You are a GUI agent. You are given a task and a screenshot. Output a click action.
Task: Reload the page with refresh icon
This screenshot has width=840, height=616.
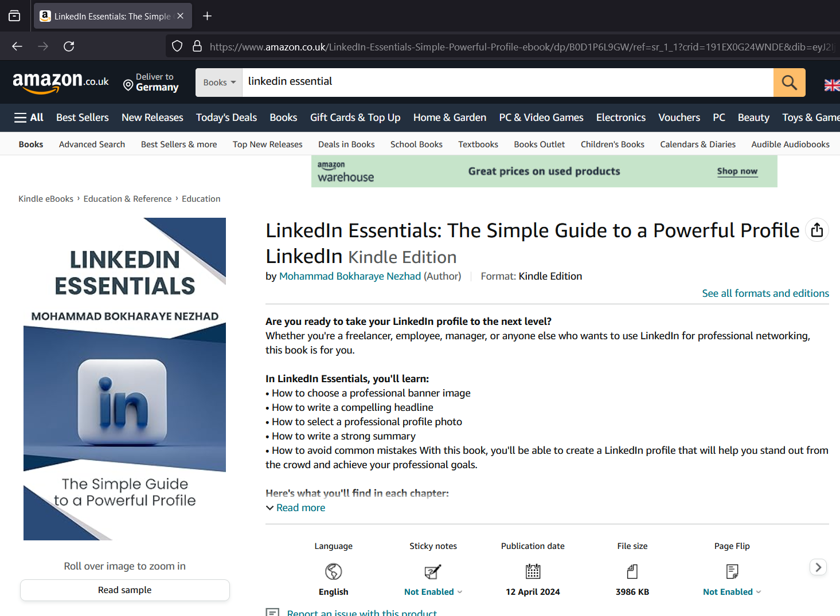[69, 46]
